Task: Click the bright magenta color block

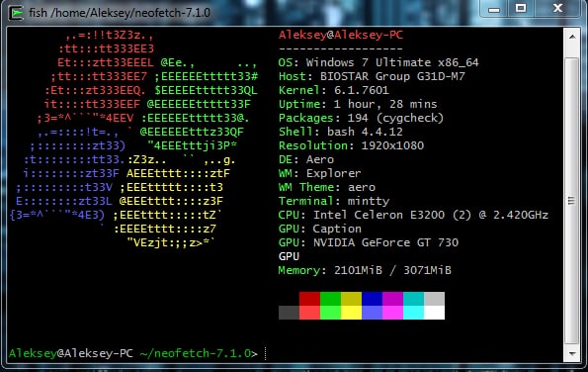Action: click(392, 313)
